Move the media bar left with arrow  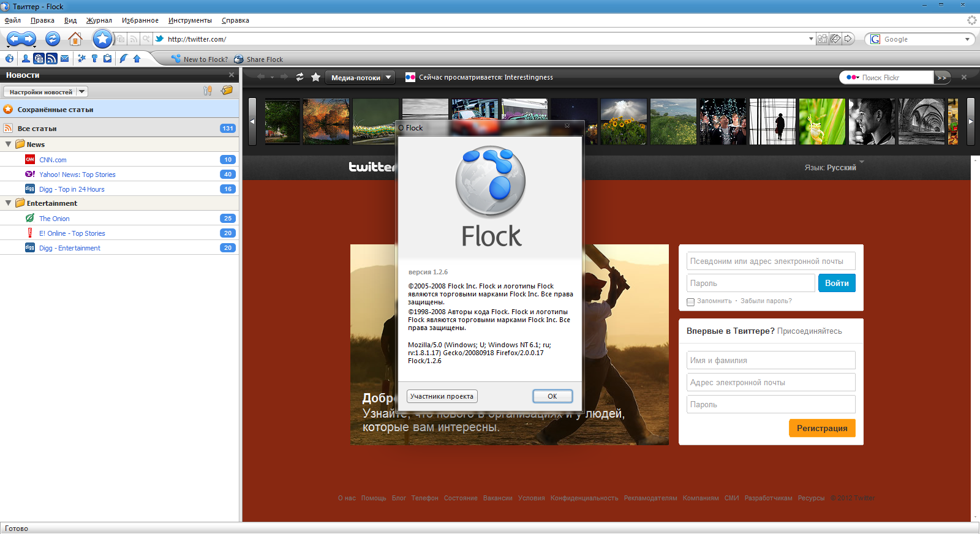tap(252, 121)
